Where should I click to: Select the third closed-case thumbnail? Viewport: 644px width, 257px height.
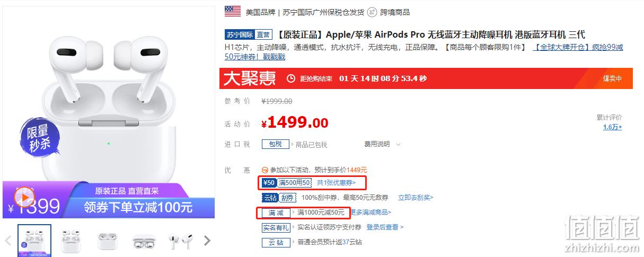(108, 241)
